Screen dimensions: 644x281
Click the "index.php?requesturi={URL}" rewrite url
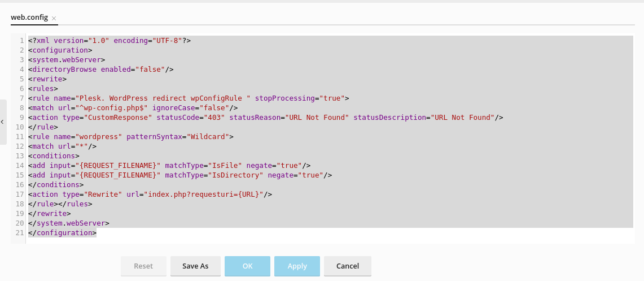[x=205, y=194]
